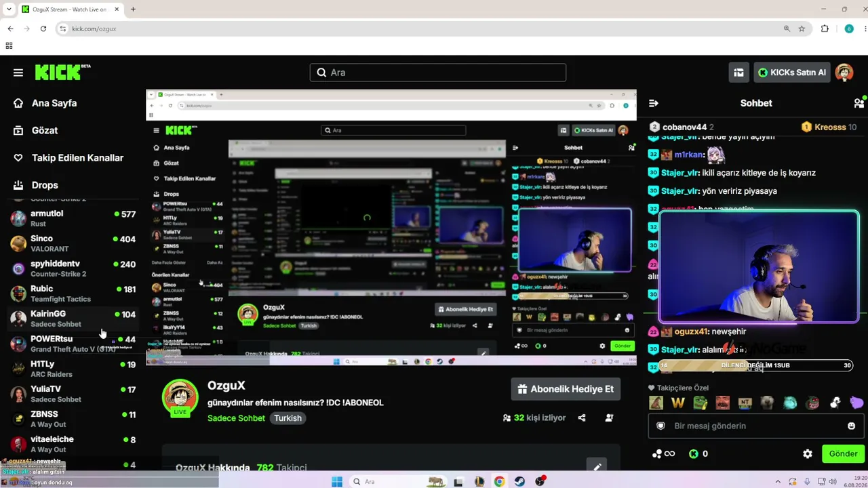Viewport: 868px width, 488px height.
Task: Open the chat users list icon
Action: click(859, 103)
